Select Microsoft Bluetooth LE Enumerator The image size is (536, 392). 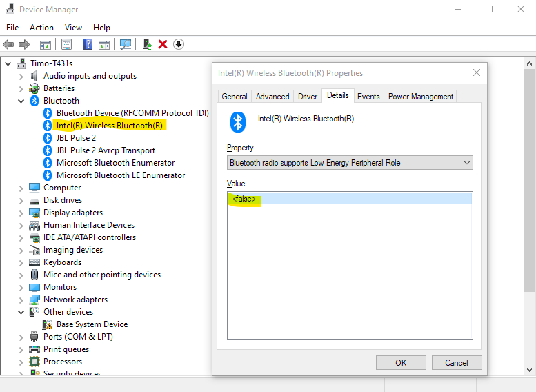pyautogui.click(x=121, y=175)
